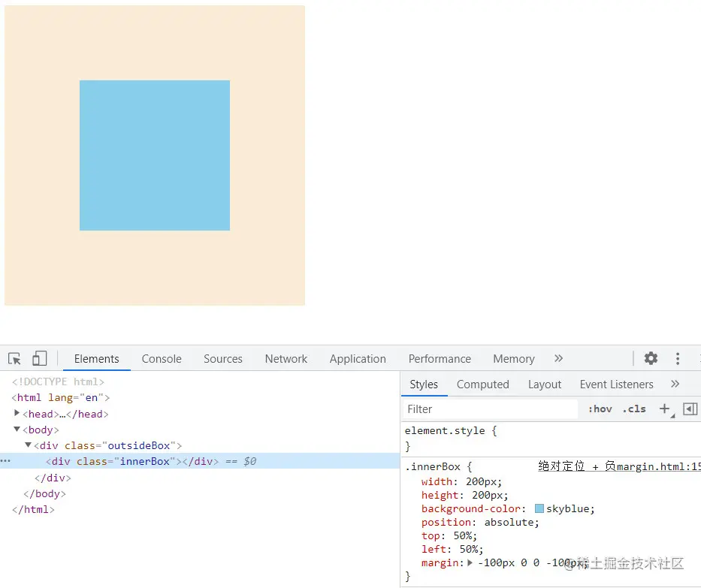Viewport: 701px width, 588px height.
Task: Toggle the device toolbar icon
Action: click(39, 358)
